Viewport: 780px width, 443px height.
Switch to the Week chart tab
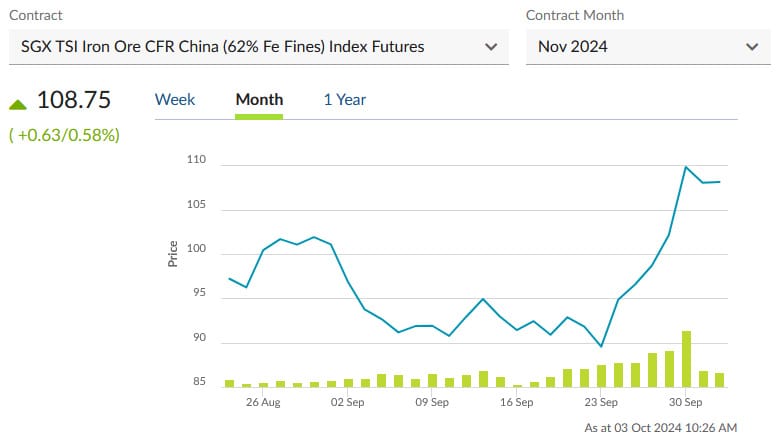(175, 99)
